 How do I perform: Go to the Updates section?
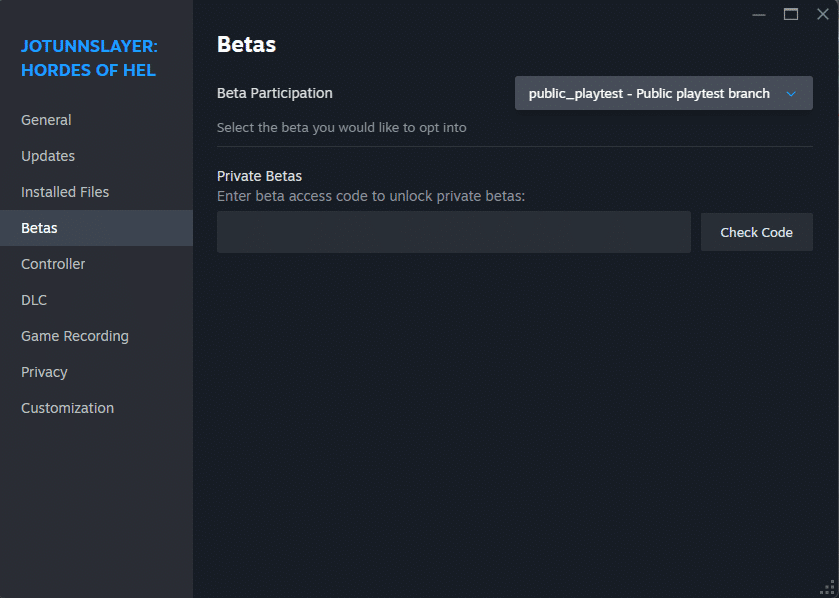click(96, 156)
